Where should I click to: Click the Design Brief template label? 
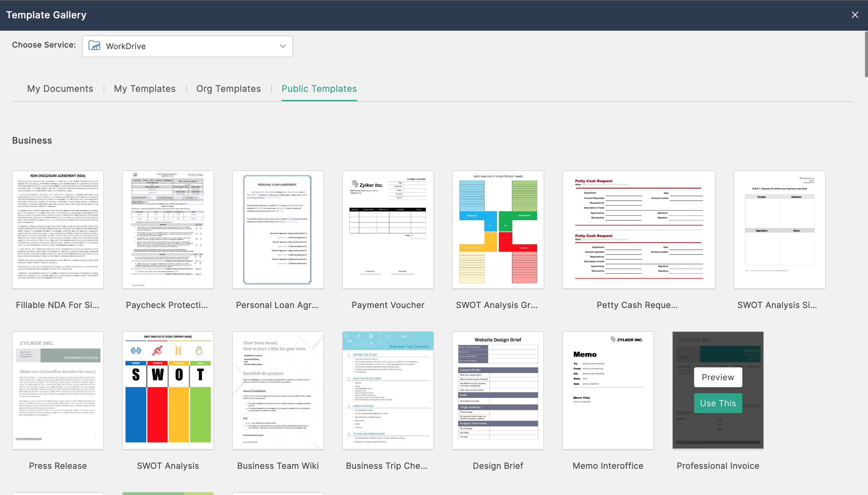coord(498,466)
